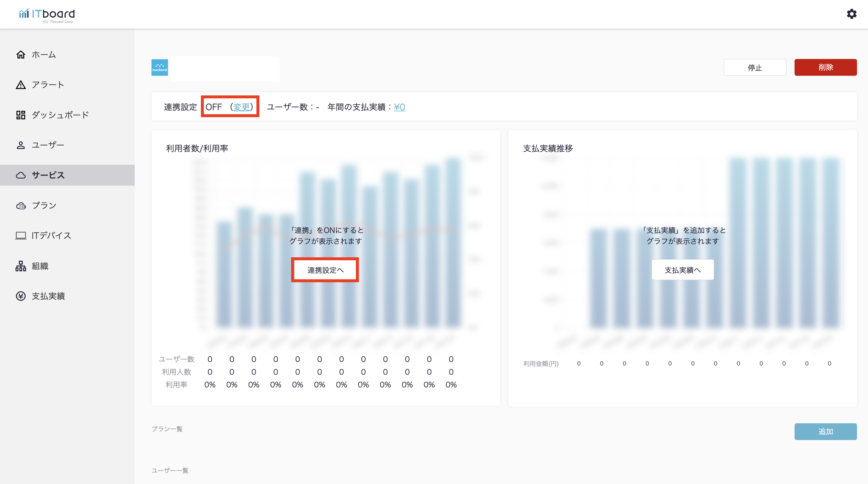
Task: Select ダッシュボード in the sidebar
Action: (x=60, y=115)
